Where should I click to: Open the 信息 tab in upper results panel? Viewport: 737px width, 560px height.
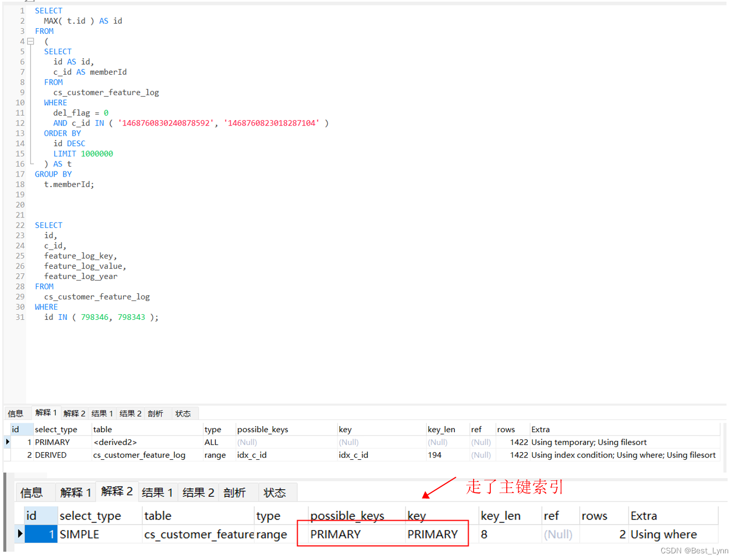coord(15,413)
